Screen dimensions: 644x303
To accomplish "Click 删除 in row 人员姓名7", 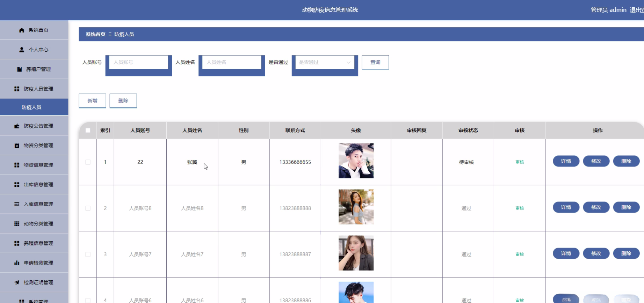I will point(626,253).
